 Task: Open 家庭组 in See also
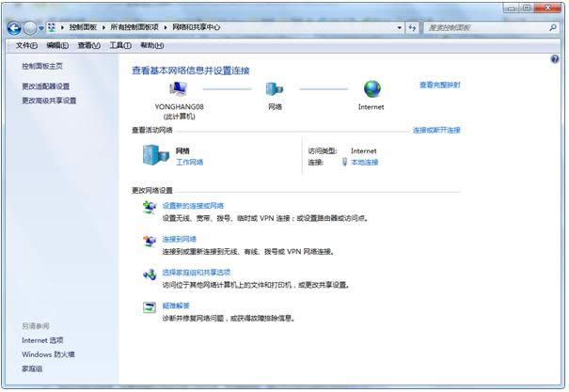click(x=32, y=368)
